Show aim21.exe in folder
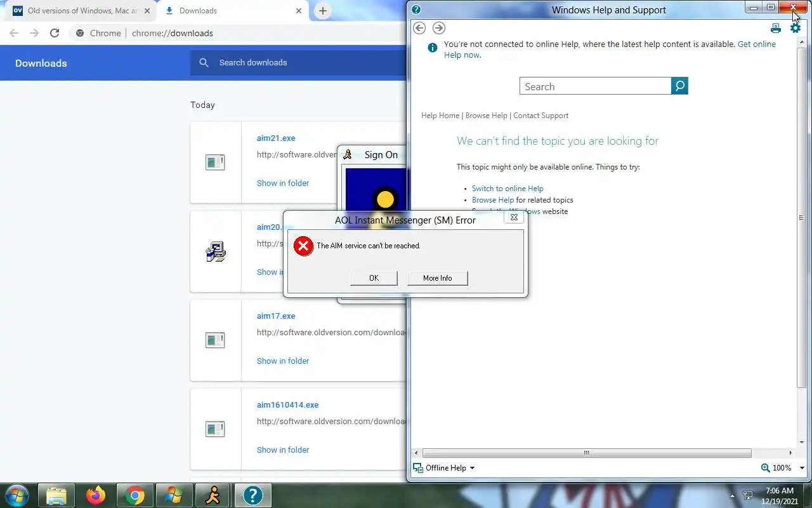The width and height of the screenshot is (812, 508). [x=283, y=183]
